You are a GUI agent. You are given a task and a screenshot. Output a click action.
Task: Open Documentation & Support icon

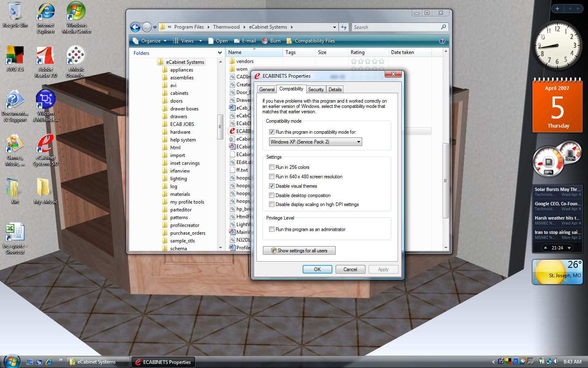15,106
